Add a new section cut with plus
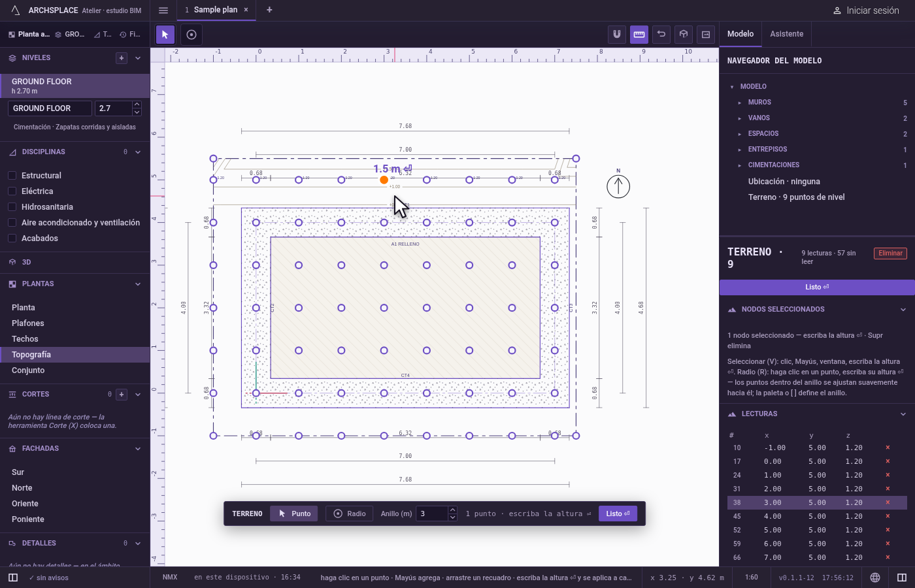Viewport: 915px width, 588px height. tap(122, 395)
